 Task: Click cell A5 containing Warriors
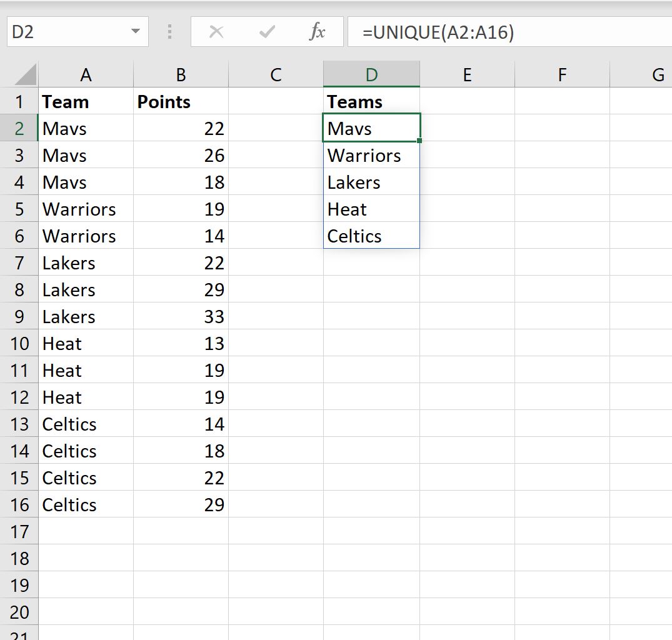[86, 209]
